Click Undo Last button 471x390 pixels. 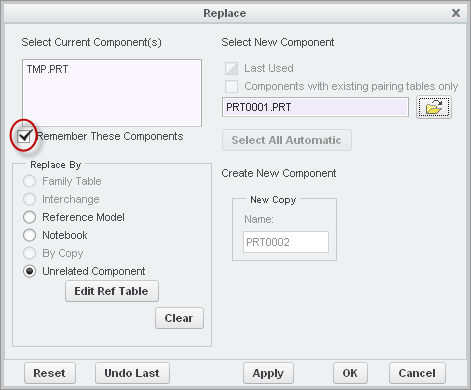[132, 373]
